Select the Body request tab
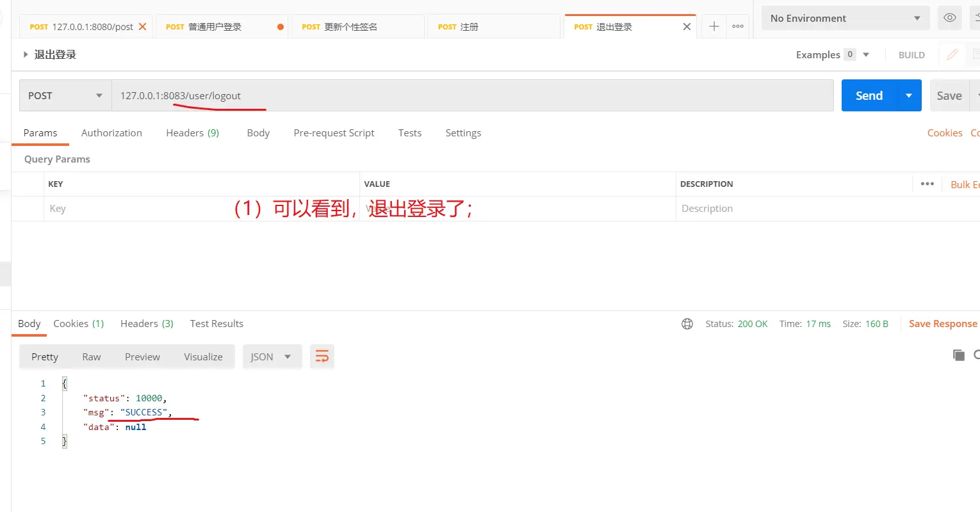The width and height of the screenshot is (980, 512). (258, 132)
